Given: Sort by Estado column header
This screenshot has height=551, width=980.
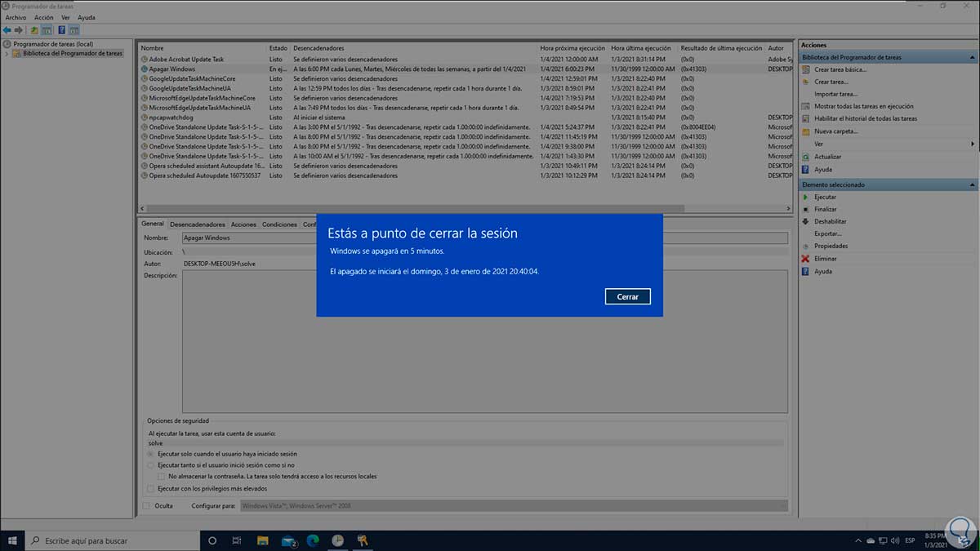Looking at the screenshot, I should coord(278,48).
